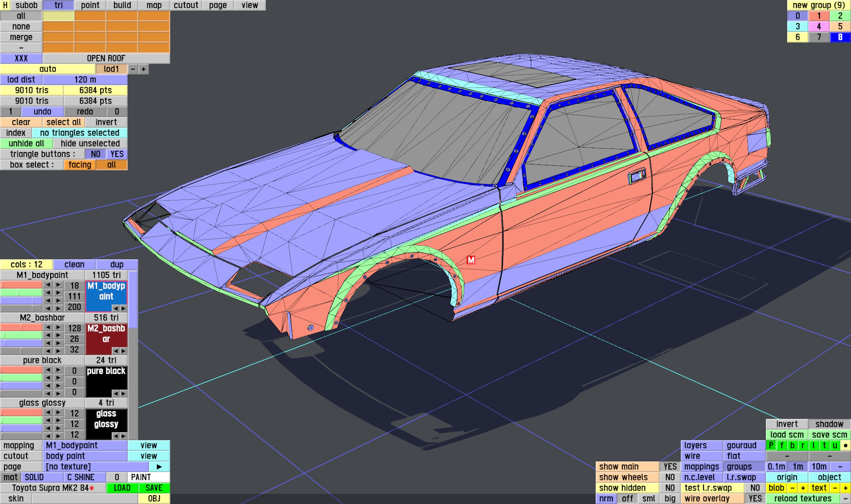851x504 pixels.
Task: Click the page texture arrow button
Action: tap(159, 467)
